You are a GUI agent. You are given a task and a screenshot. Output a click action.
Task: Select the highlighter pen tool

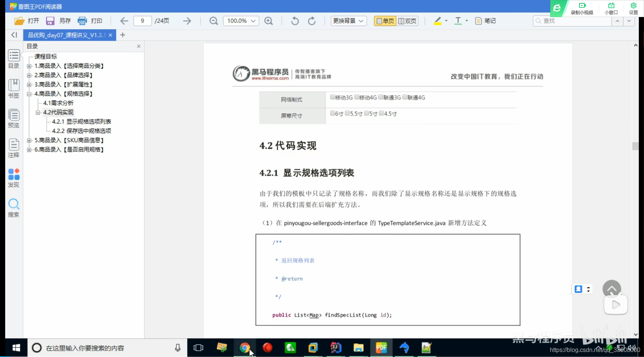click(438, 21)
